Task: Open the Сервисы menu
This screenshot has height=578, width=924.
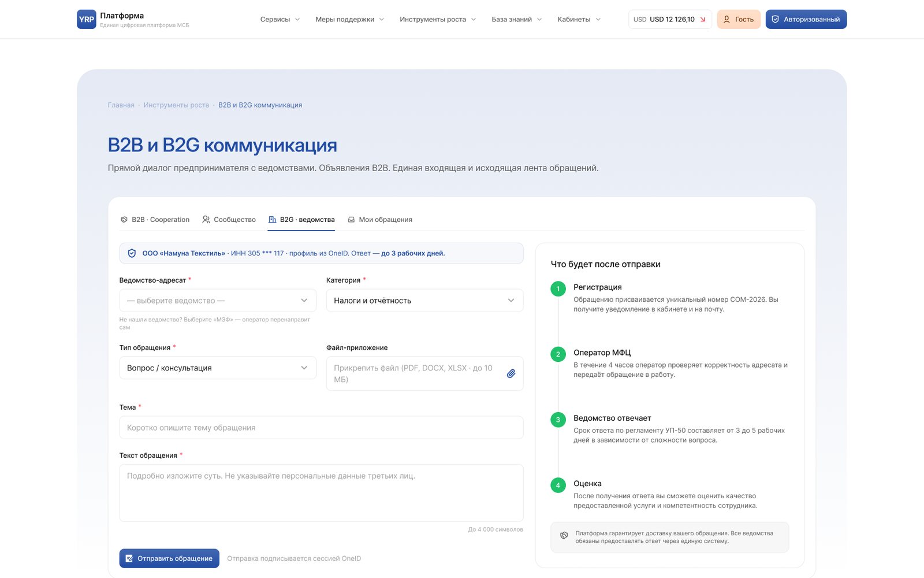Action: pos(280,19)
